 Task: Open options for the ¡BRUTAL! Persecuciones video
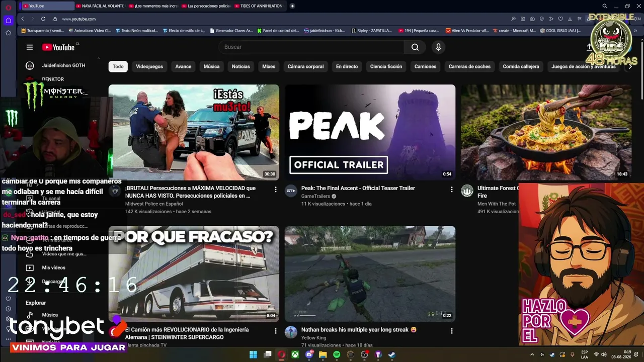coord(275,190)
